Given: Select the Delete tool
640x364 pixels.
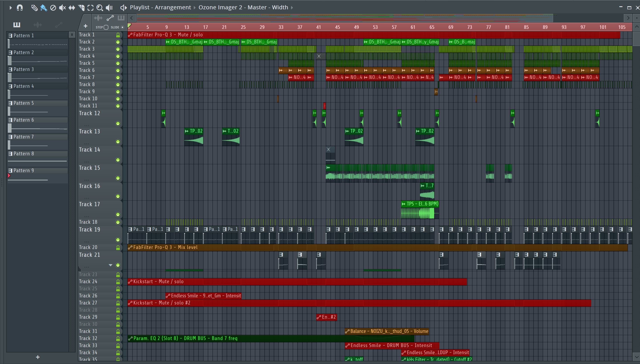Looking at the screenshot, I should coord(53,8).
